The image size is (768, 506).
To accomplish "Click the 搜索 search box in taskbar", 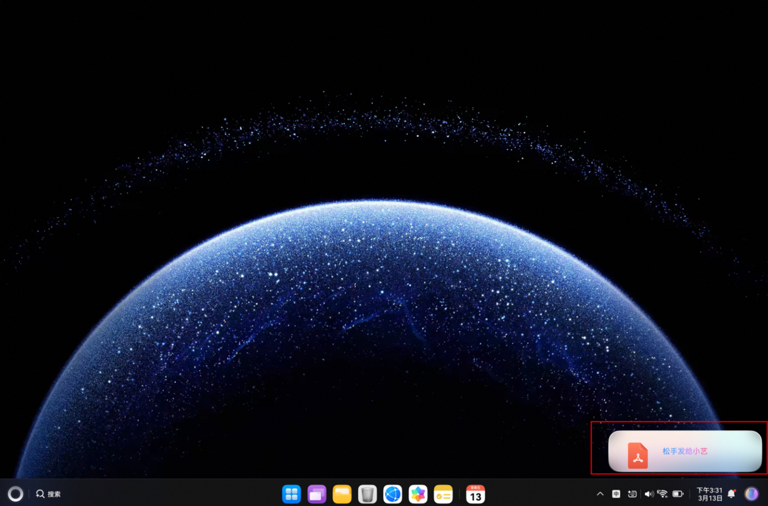I will tap(48, 494).
